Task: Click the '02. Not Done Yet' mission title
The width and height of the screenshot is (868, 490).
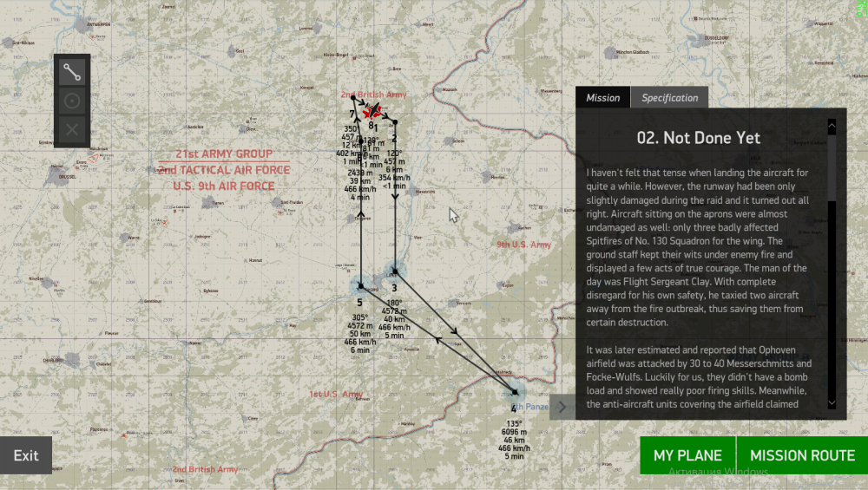Action: (x=698, y=138)
